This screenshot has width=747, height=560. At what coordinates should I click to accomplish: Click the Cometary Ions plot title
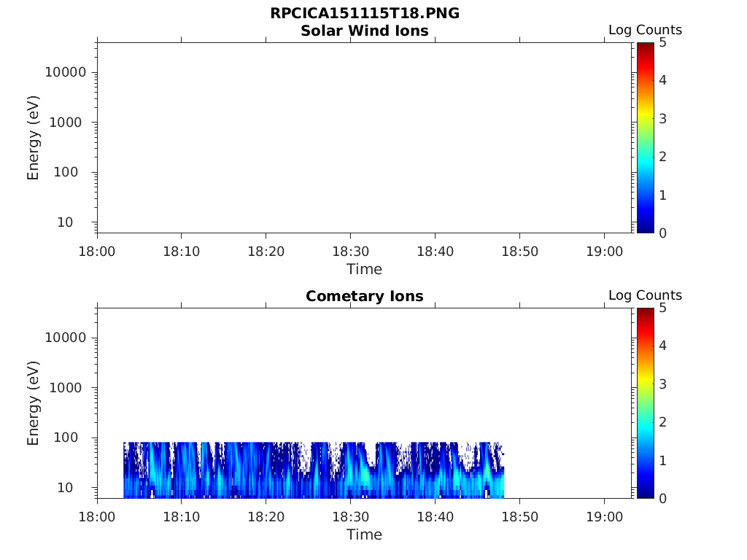coord(365,296)
